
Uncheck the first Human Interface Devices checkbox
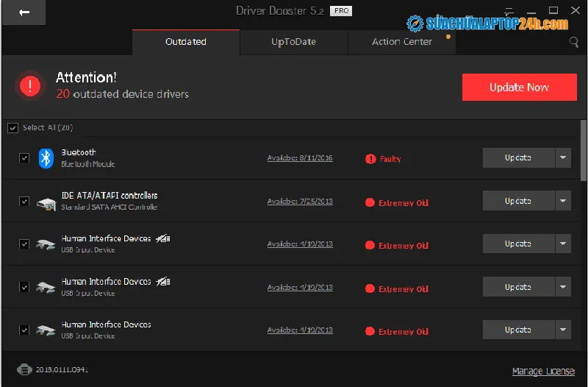pyautogui.click(x=24, y=244)
